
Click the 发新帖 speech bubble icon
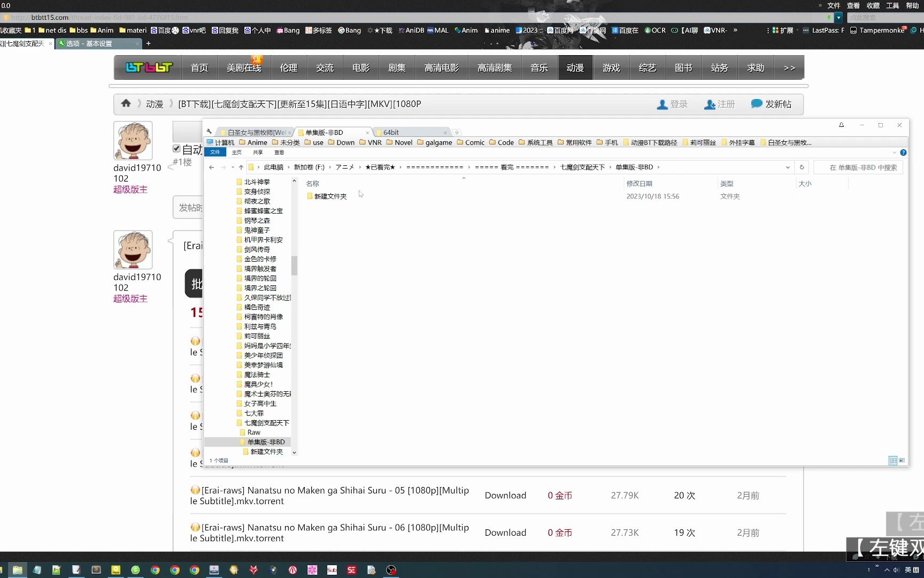pyautogui.click(x=756, y=104)
